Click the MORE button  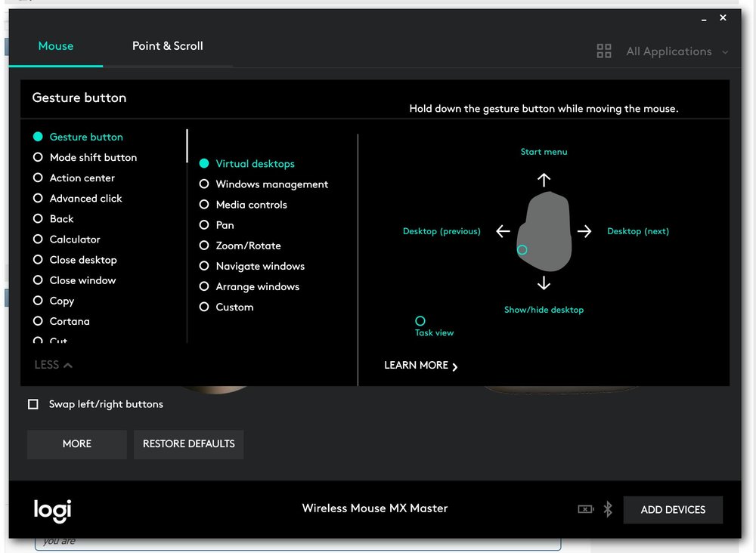[76, 443]
